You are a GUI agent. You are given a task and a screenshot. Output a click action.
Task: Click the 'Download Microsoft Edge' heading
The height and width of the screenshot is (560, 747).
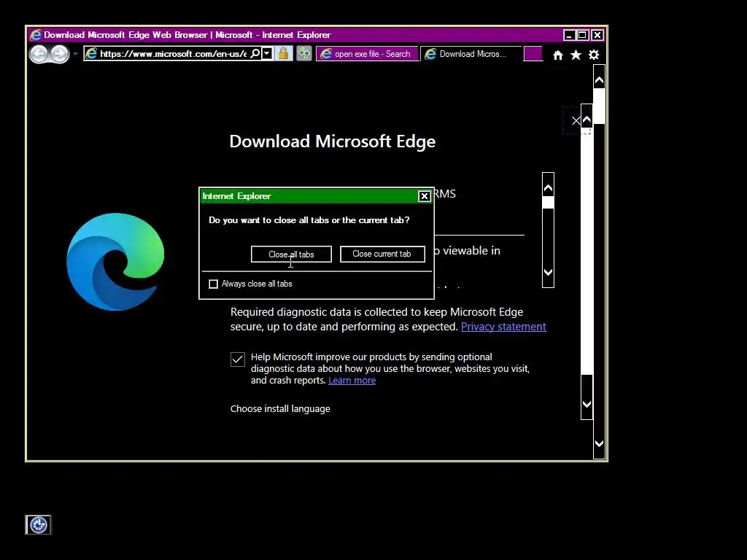click(333, 141)
